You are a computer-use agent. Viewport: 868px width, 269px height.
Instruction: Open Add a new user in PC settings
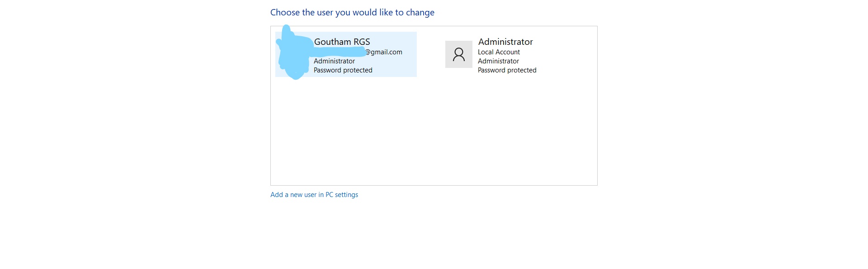[x=314, y=195]
